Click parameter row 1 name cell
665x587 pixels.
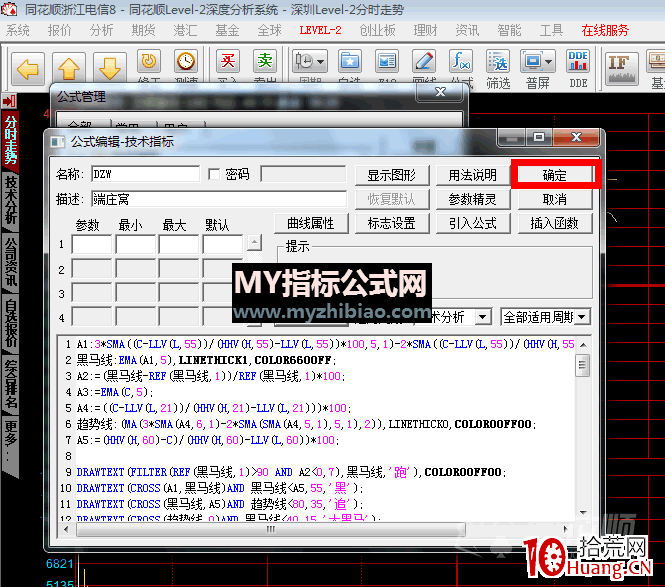click(x=92, y=244)
